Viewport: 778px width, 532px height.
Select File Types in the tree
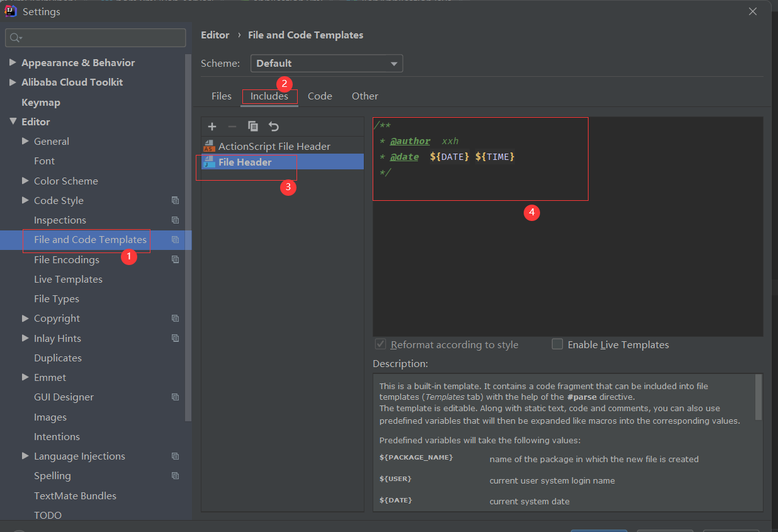point(57,298)
